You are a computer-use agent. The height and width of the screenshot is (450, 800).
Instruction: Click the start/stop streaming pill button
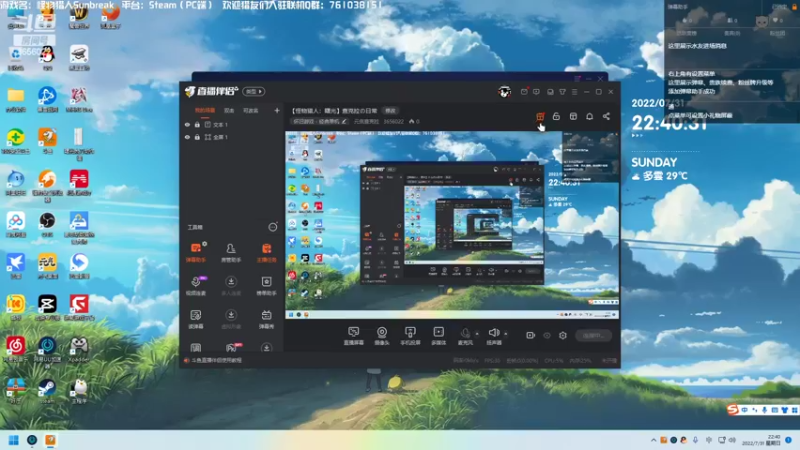593,335
